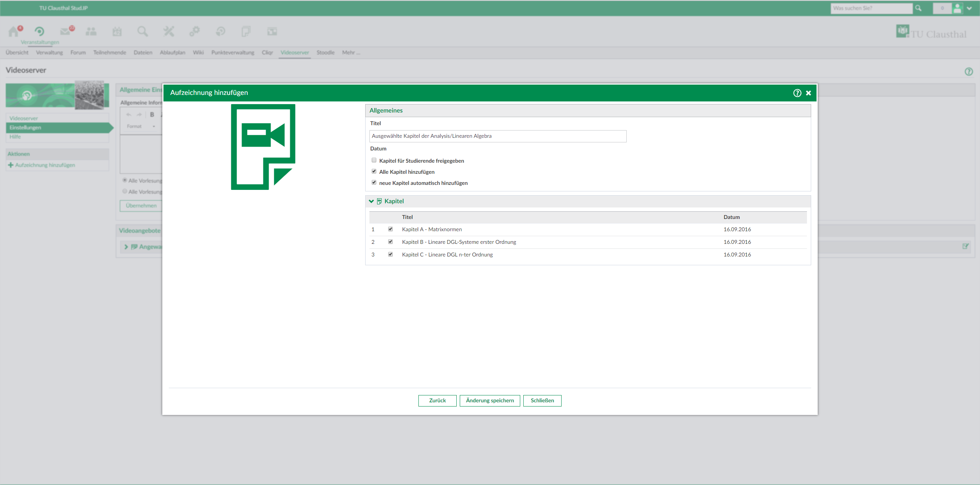Image resolution: width=980 pixels, height=485 pixels.
Task: Click the home start page icon
Action: point(13,31)
